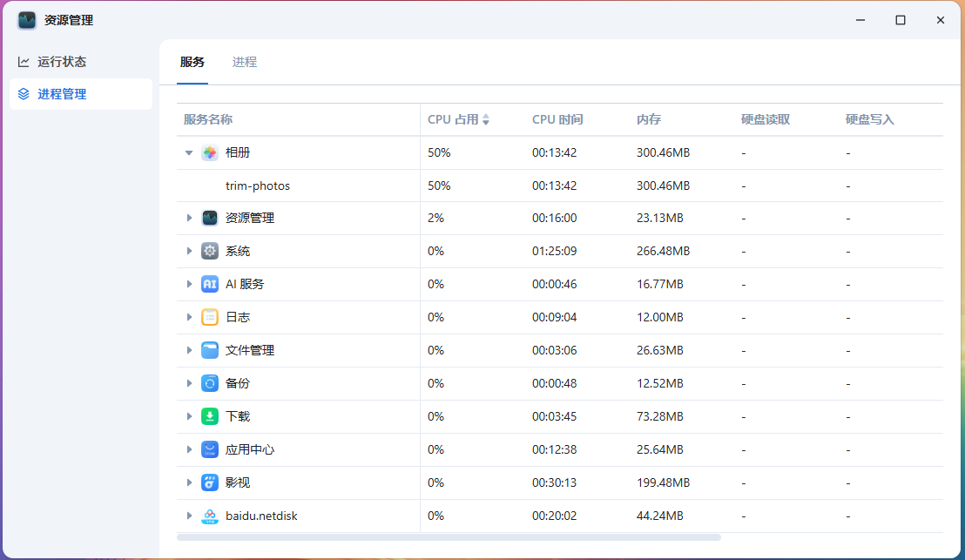Click the 12.52MB memory value

point(660,383)
